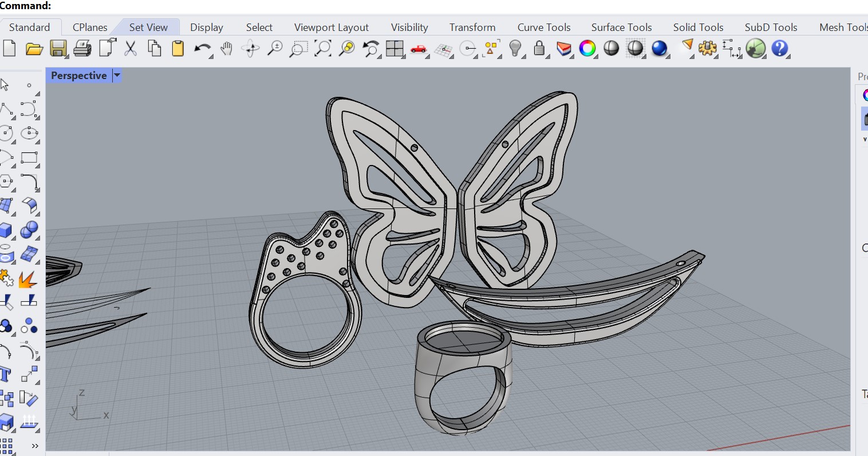This screenshot has width=868, height=456.
Task: Switch to Rendered blue sphere icon
Action: click(660, 49)
